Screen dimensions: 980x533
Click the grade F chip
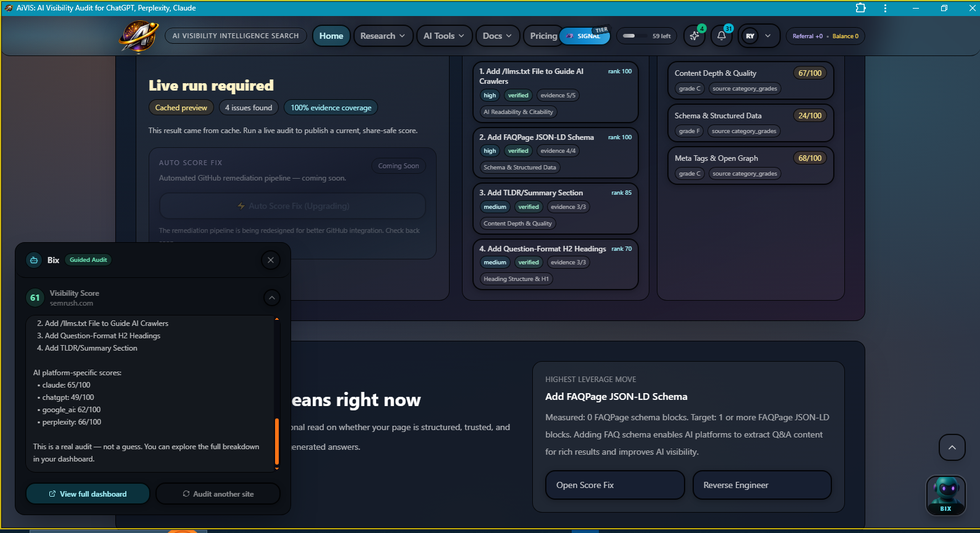coord(690,131)
